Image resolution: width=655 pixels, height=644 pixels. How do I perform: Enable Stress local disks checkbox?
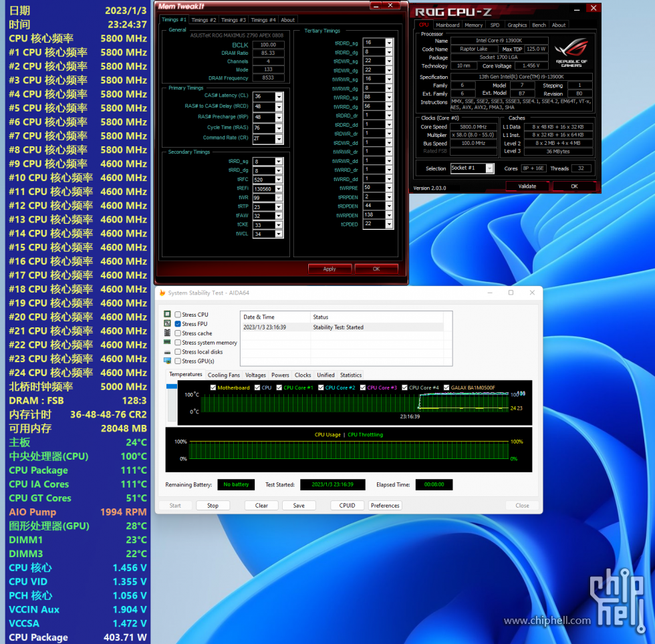click(x=178, y=351)
